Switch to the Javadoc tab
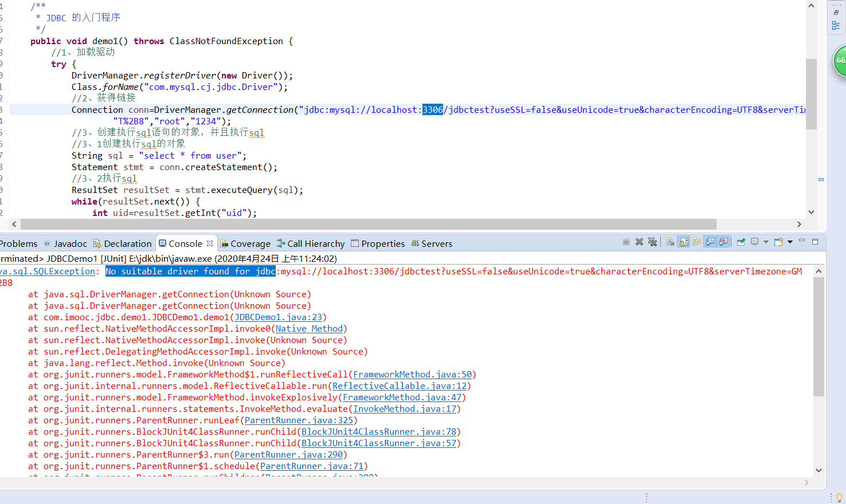Screen dimensions: 846x504 point(65,243)
